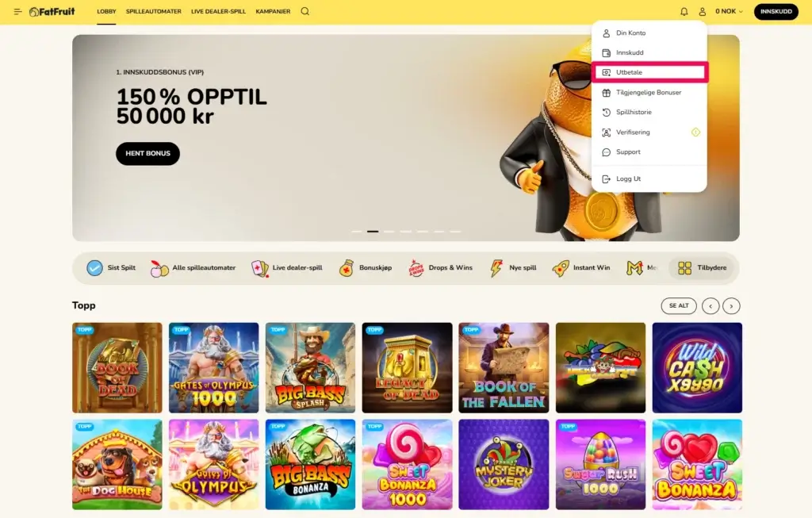Click the search magnifier icon
The width and height of the screenshot is (812, 518).
point(305,11)
